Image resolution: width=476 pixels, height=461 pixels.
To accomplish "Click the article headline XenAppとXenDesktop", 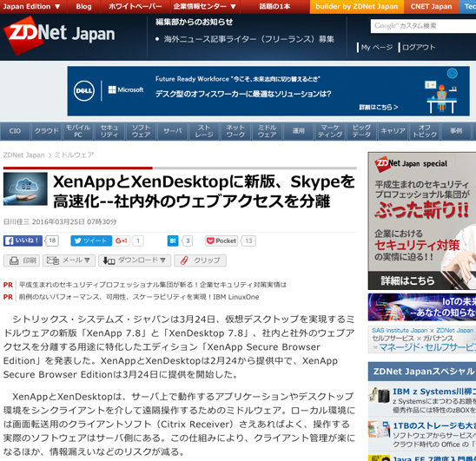I will [x=204, y=191].
